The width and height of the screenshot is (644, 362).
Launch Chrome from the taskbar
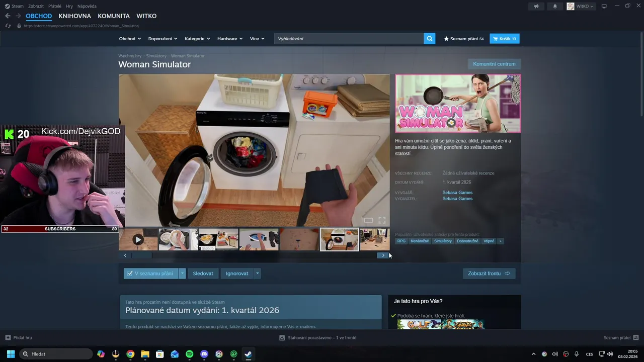tap(130, 354)
